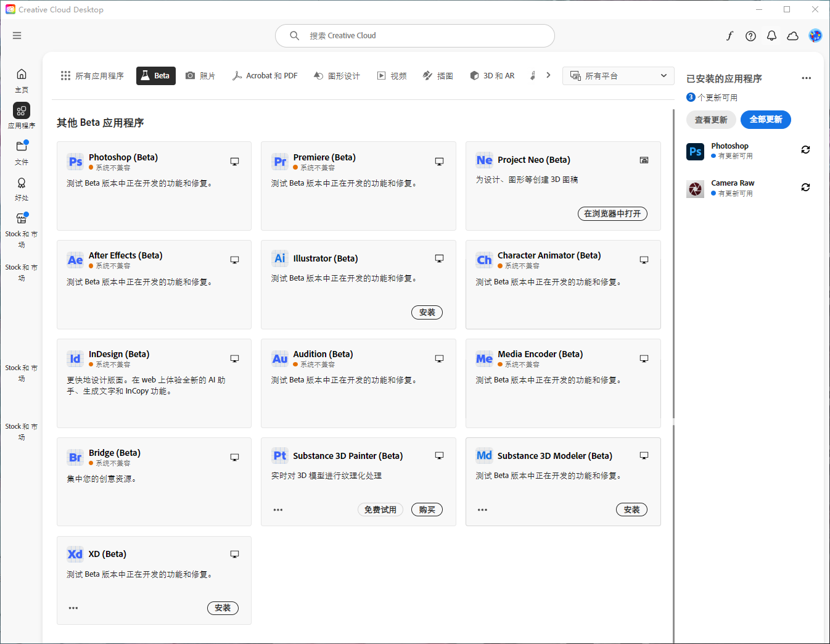Open installed apps more options menu

click(x=806, y=78)
